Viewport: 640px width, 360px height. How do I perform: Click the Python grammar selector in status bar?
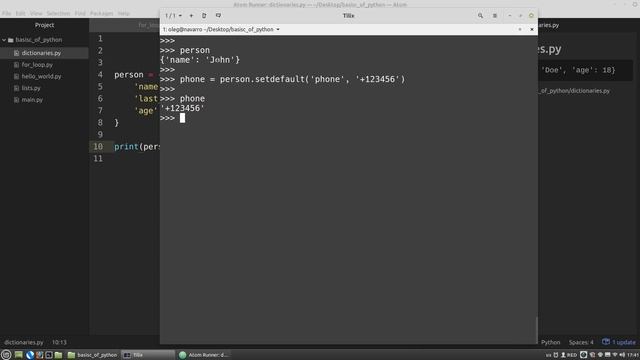click(x=551, y=342)
